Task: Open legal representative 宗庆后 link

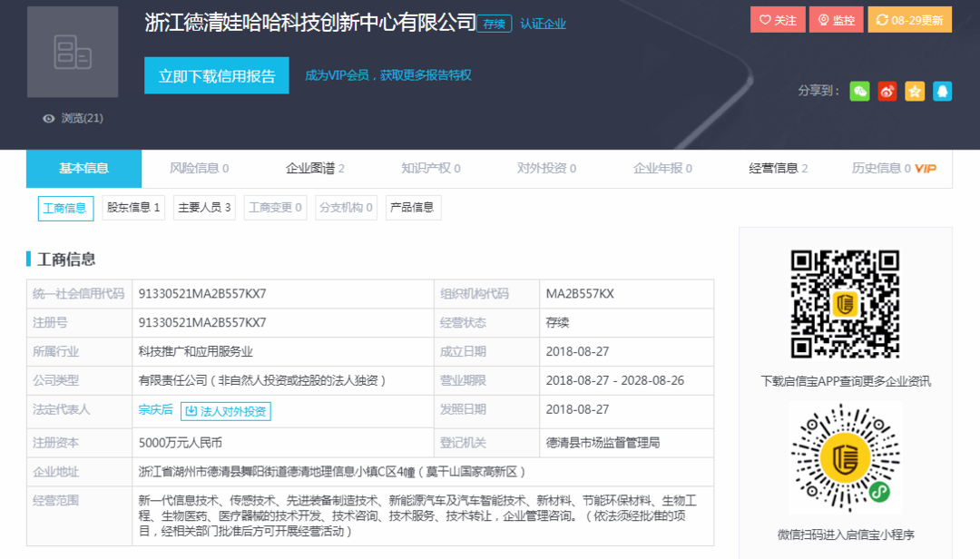Action: 156,409
